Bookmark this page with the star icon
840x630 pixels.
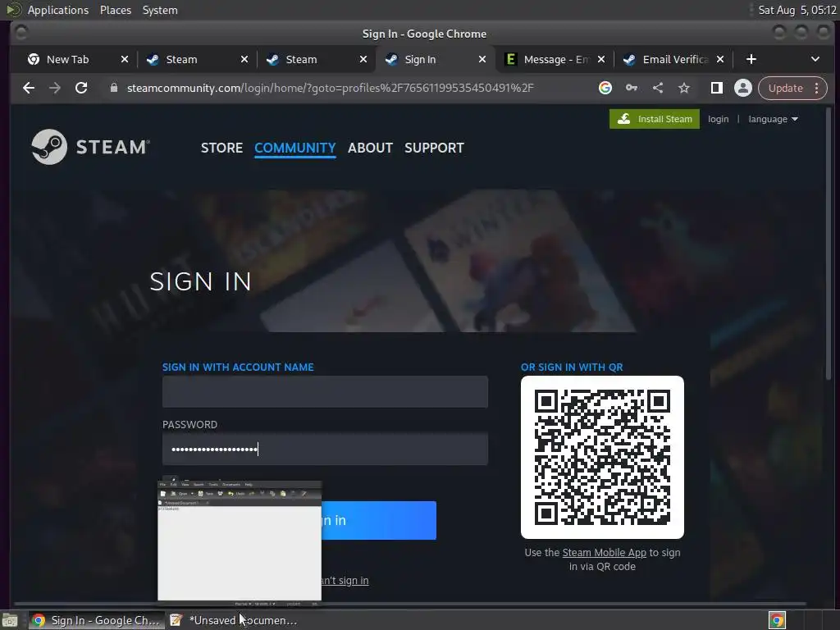(x=684, y=88)
